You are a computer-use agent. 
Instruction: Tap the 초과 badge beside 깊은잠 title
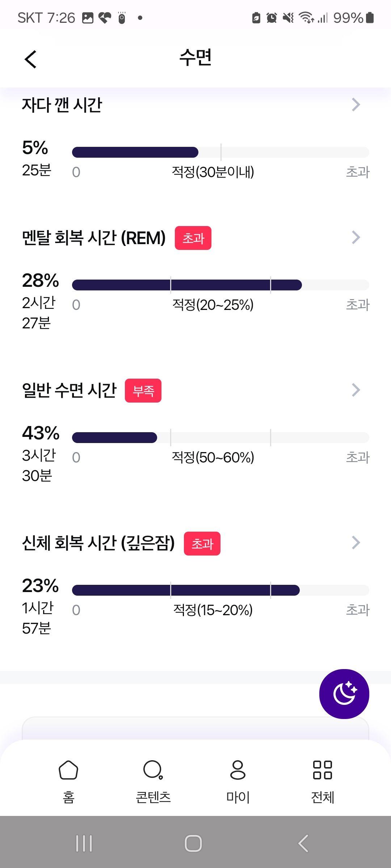202,544
